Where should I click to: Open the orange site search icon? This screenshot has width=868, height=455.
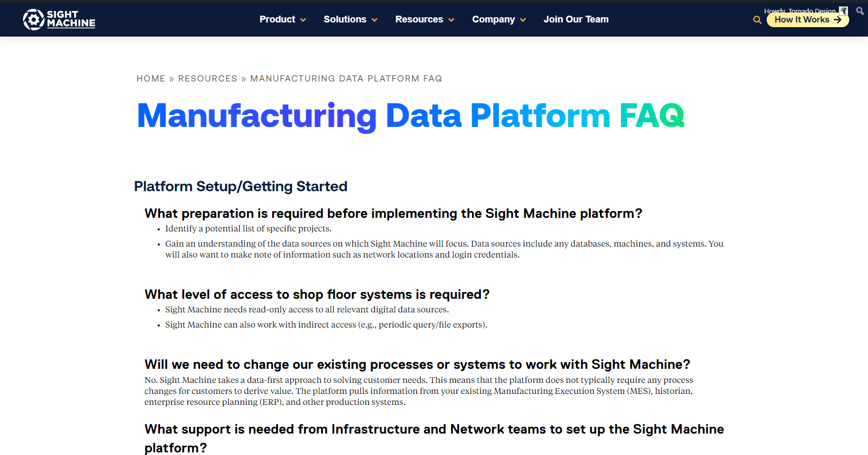click(x=757, y=20)
